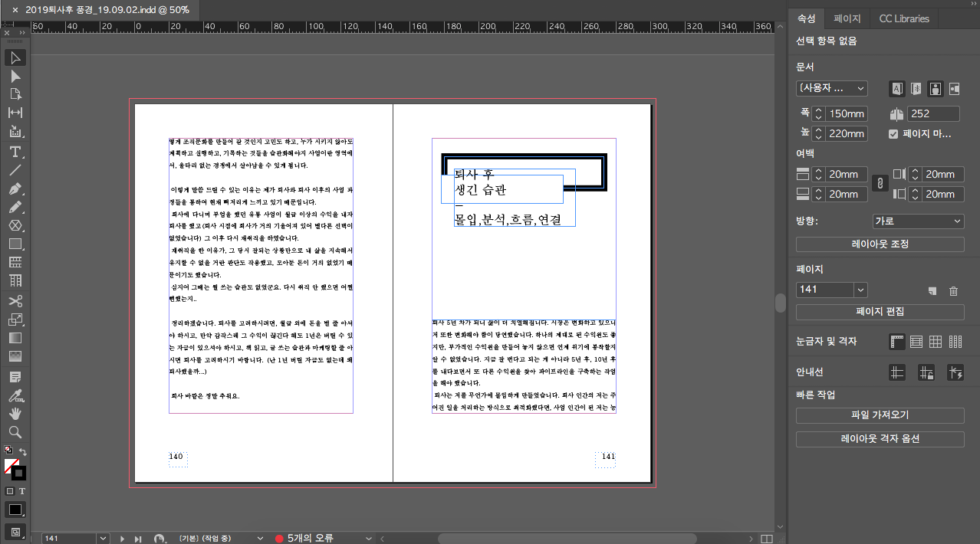Switch to the 페이지 tab
Viewport: 980px width, 544px height.
point(847,18)
